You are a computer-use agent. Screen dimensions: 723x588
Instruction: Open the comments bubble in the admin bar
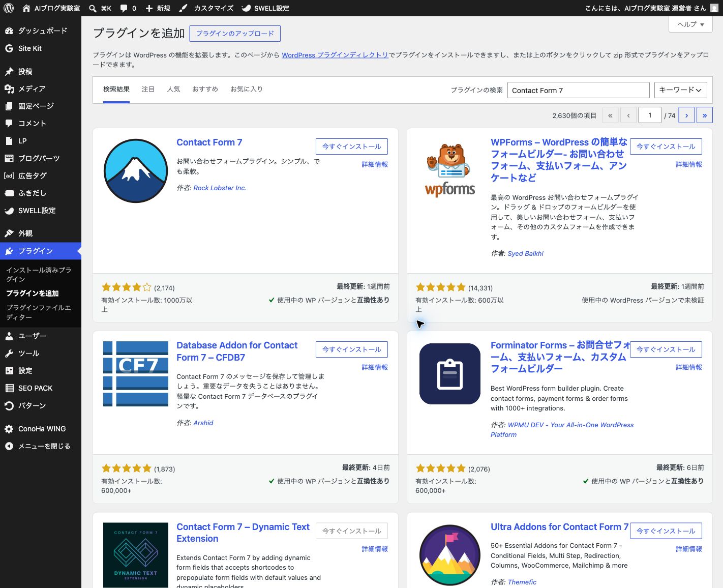click(128, 8)
